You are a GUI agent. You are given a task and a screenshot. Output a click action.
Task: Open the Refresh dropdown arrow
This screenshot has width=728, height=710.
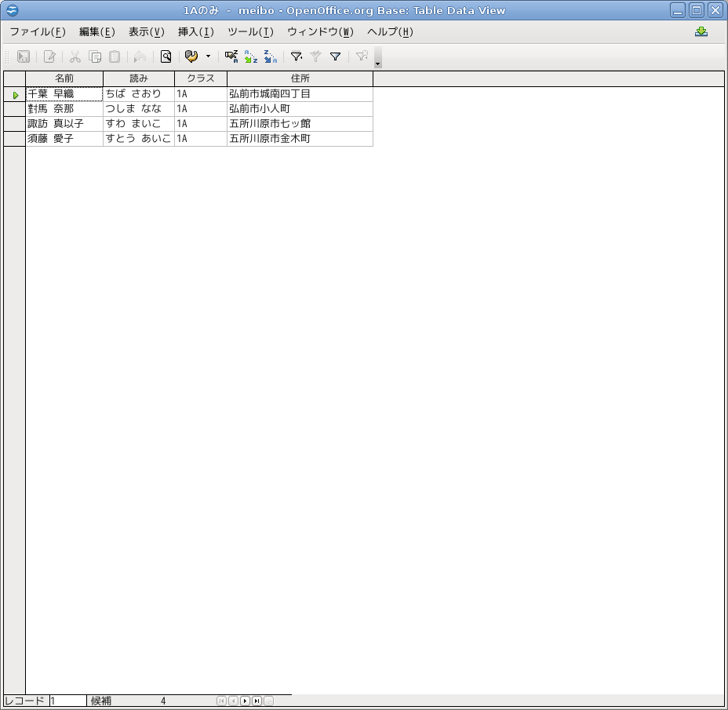pyautogui.click(x=208, y=56)
